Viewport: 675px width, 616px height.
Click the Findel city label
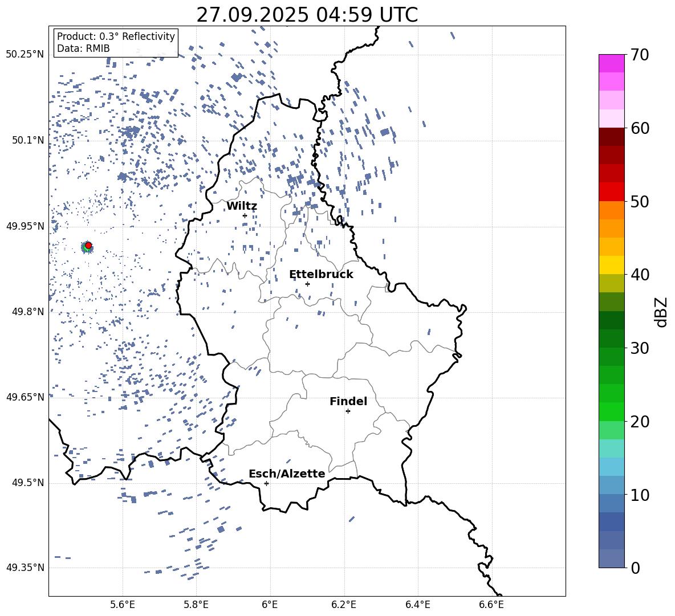[x=348, y=401]
